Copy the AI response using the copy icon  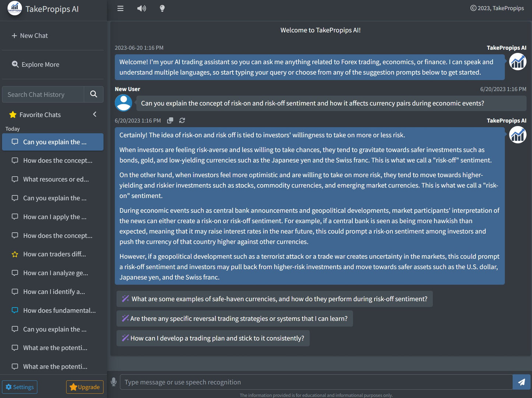pyautogui.click(x=170, y=120)
